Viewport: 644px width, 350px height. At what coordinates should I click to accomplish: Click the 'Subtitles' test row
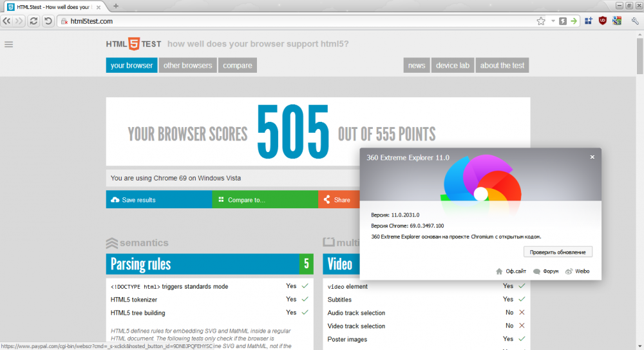pos(426,300)
